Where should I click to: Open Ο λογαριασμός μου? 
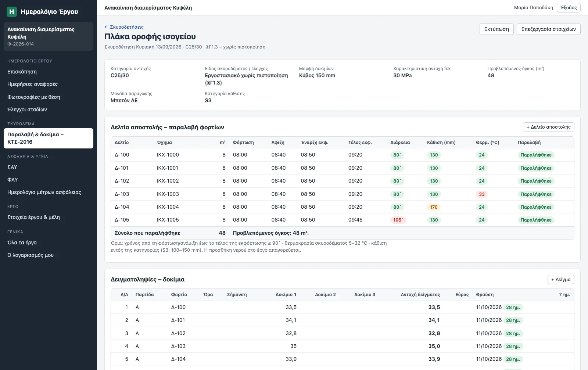point(49,255)
